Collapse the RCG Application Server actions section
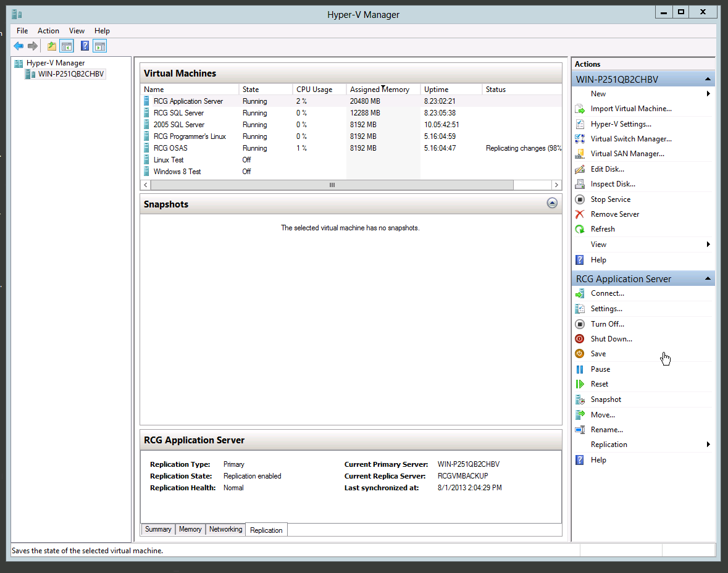728x573 pixels. tap(708, 278)
